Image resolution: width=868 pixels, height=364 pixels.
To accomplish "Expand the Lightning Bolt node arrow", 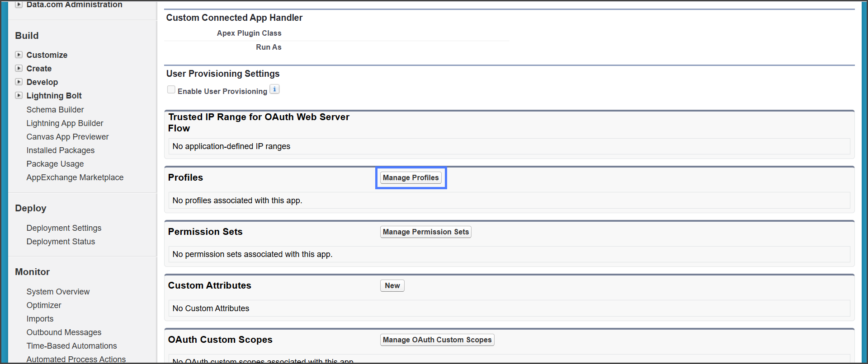I will [19, 95].
